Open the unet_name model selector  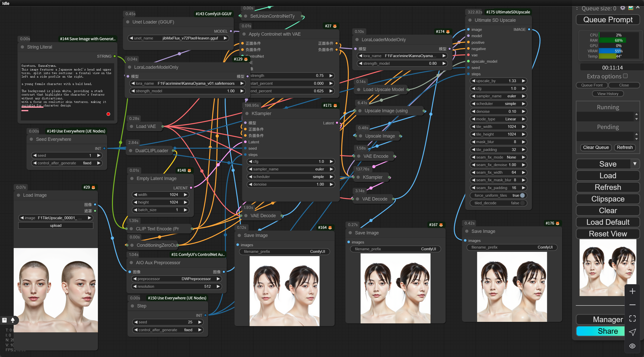(x=178, y=38)
